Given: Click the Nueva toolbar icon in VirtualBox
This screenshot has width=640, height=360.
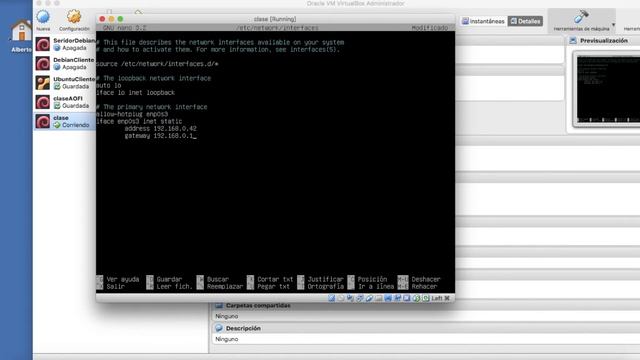Looking at the screenshot, I should tap(43, 17).
